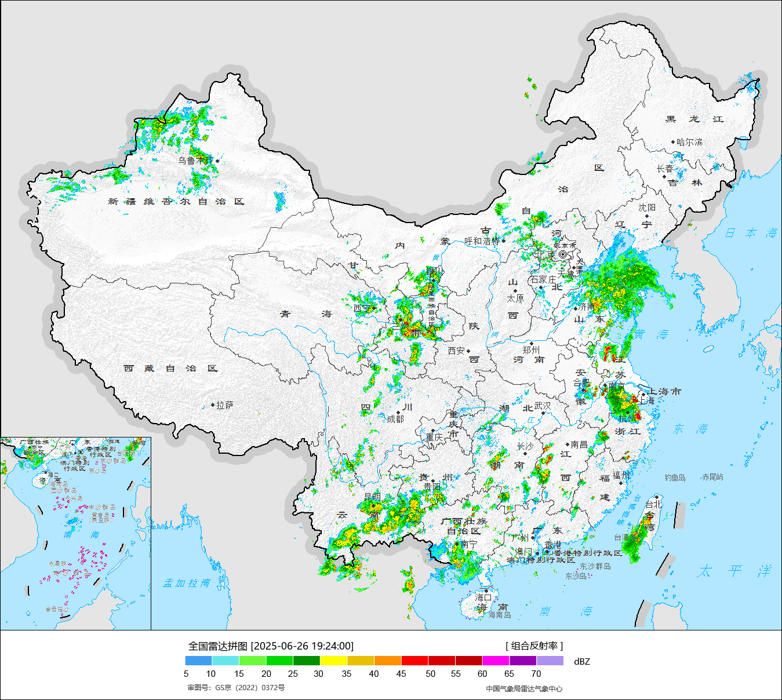The height and width of the screenshot is (700, 782).
Task: Select the Shenyang (沈阳) city marker dot
Action: [647, 216]
